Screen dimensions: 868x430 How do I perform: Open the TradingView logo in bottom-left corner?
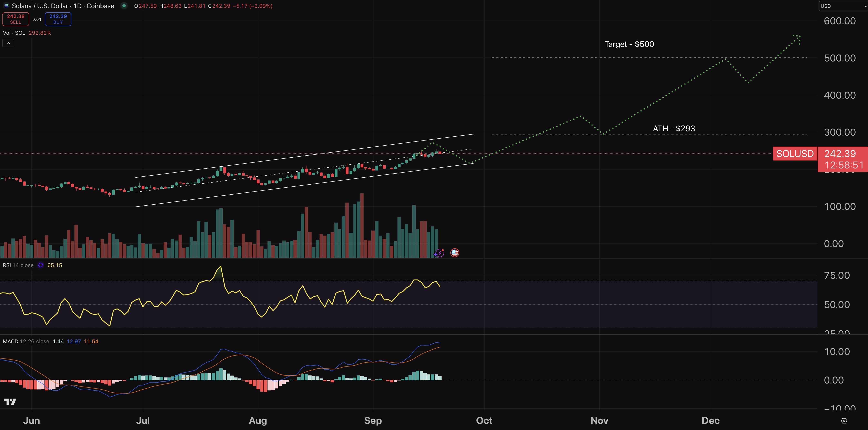(x=10, y=401)
